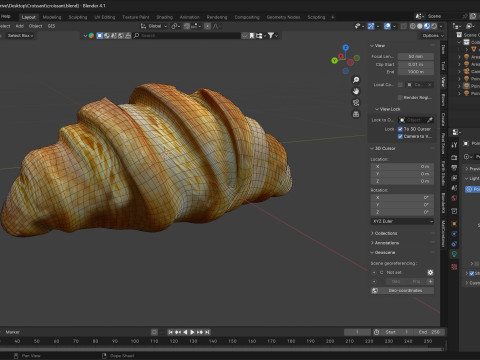Collapse the 3D Cursor panel
Screen dimensions: 480x360
click(383, 148)
